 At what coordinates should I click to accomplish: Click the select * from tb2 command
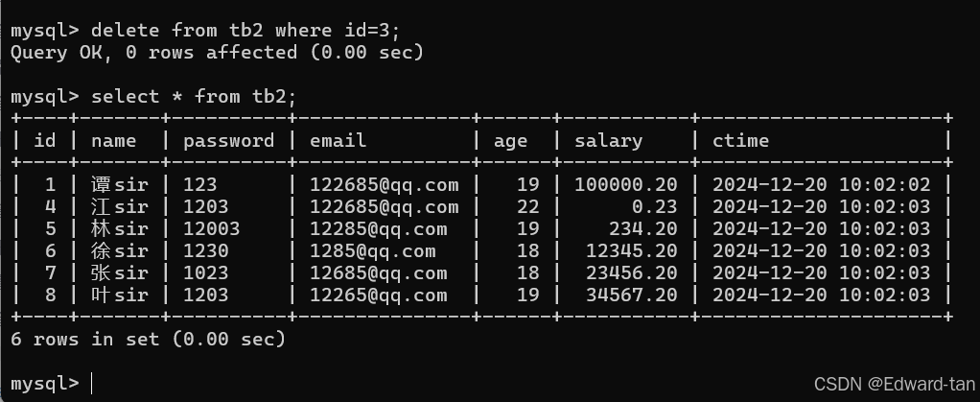[x=195, y=96]
